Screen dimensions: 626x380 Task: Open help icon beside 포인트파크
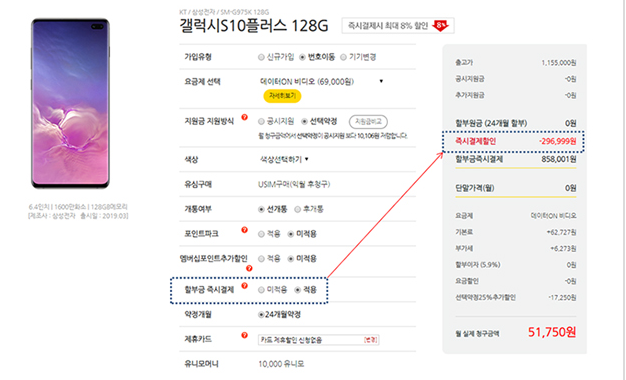coord(244,230)
